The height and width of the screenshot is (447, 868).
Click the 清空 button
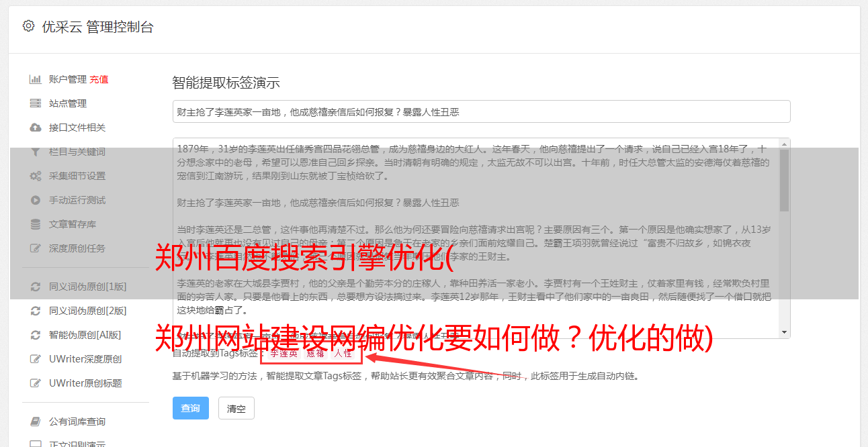click(236, 408)
